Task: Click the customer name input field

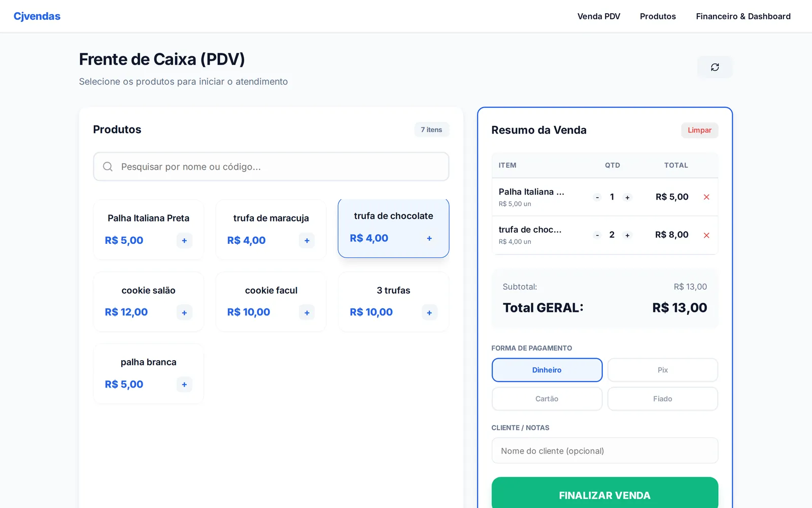Action: tap(604, 451)
